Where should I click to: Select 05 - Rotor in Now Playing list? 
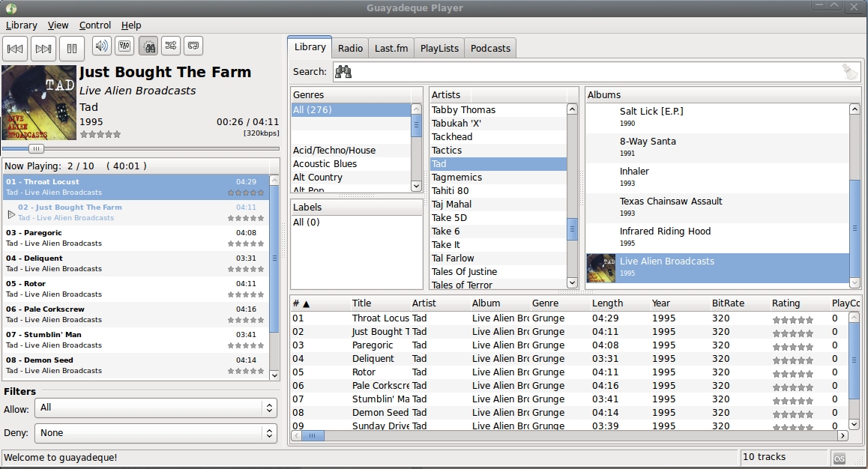click(x=136, y=288)
